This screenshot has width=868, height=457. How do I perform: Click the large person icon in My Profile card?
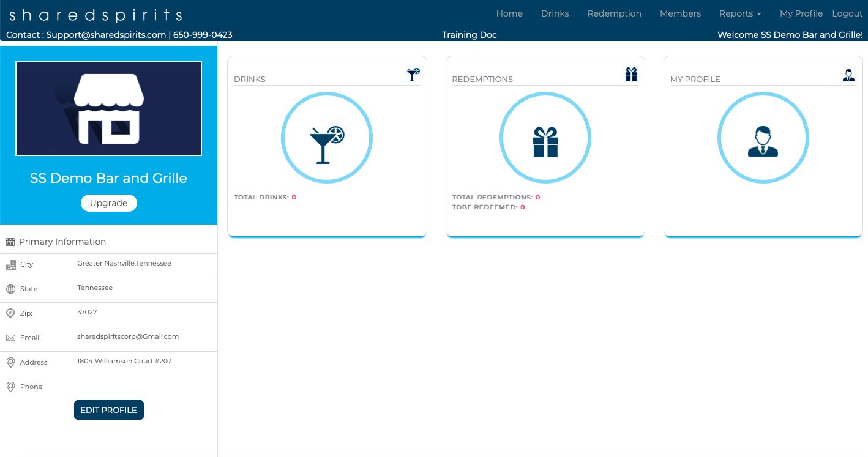tap(763, 141)
